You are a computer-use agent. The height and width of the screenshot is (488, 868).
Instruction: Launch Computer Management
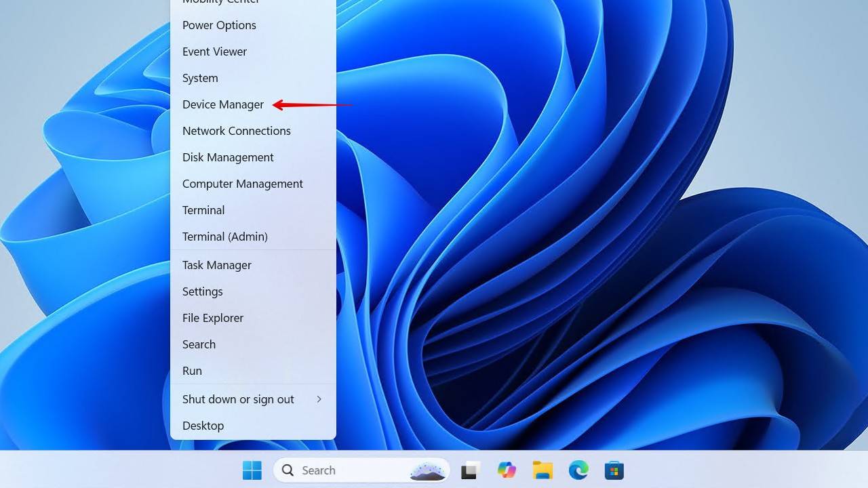tap(242, 184)
